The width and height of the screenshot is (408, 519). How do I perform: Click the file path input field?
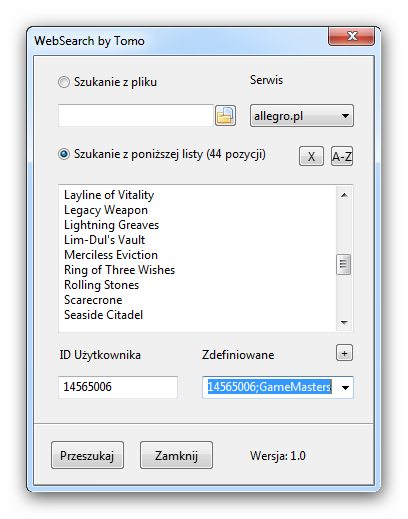click(136, 116)
